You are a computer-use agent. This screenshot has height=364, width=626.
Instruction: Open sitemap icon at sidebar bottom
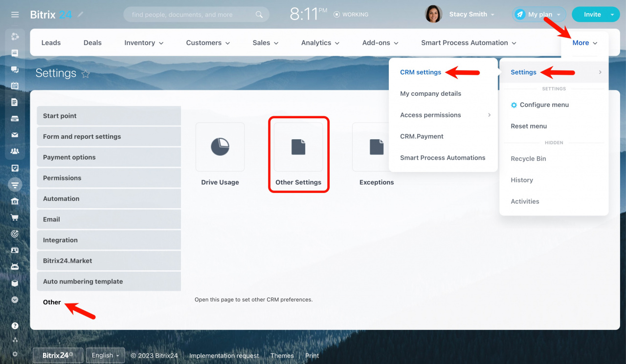coord(15,340)
